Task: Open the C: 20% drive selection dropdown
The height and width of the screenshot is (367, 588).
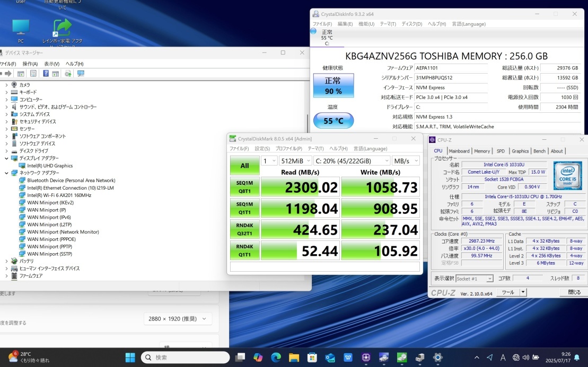Action: tap(352, 161)
